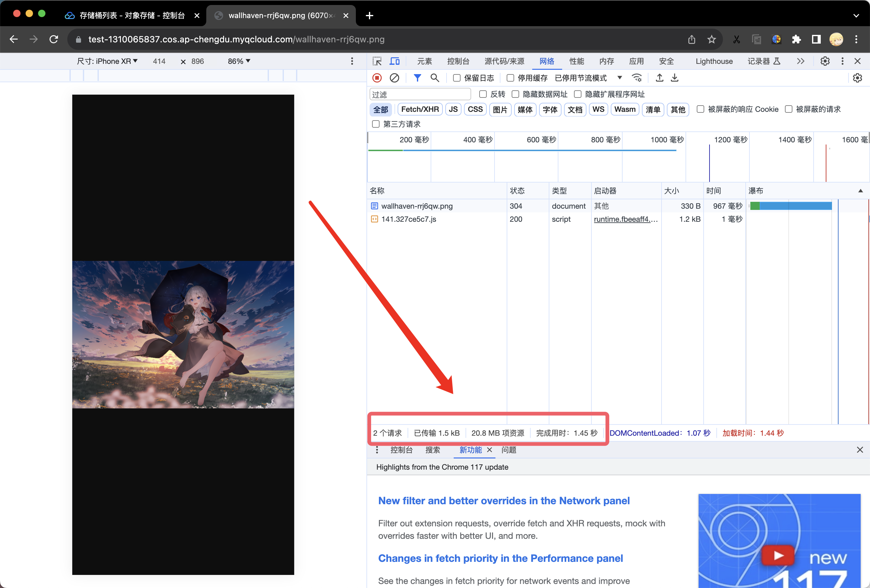Go back in browser history

point(14,39)
